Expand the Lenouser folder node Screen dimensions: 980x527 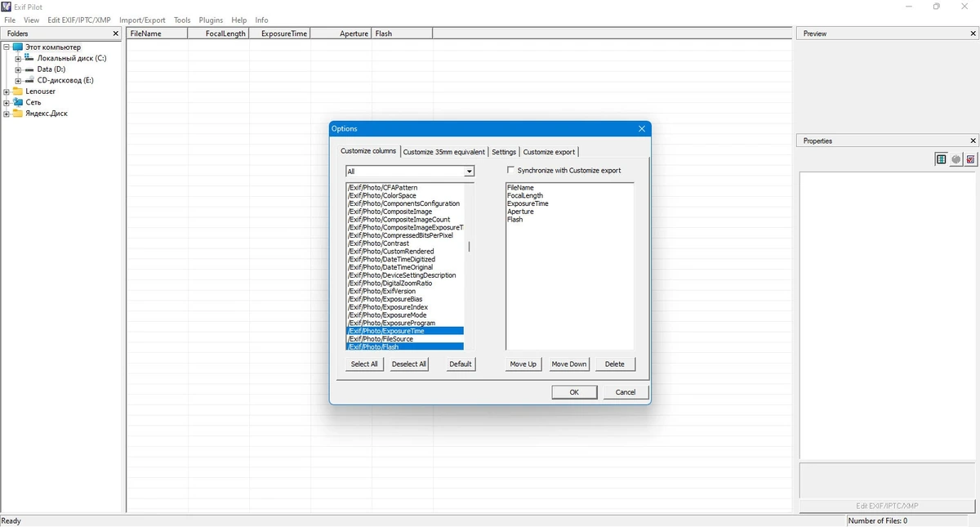point(7,92)
